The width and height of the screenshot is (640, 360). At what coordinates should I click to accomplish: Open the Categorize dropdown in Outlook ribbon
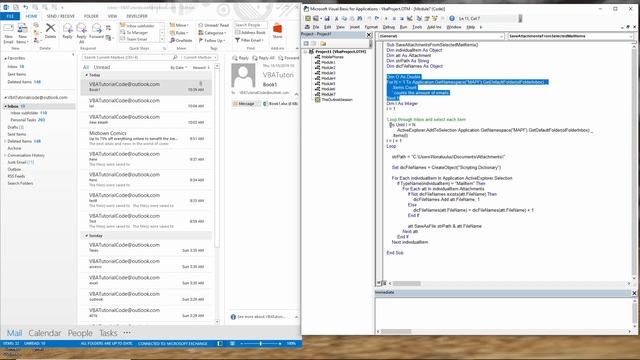(x=213, y=33)
